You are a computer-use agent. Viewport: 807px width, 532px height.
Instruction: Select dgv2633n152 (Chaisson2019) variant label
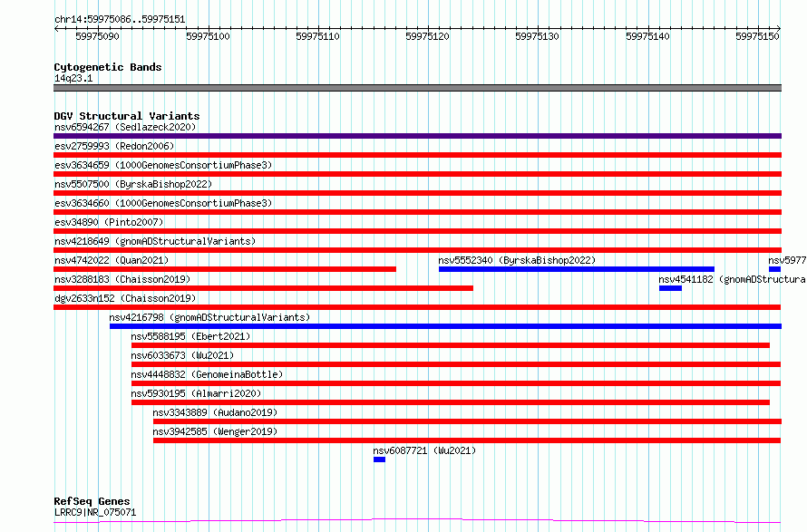click(125, 298)
